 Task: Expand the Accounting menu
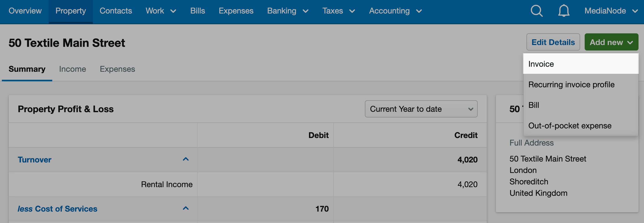click(395, 11)
